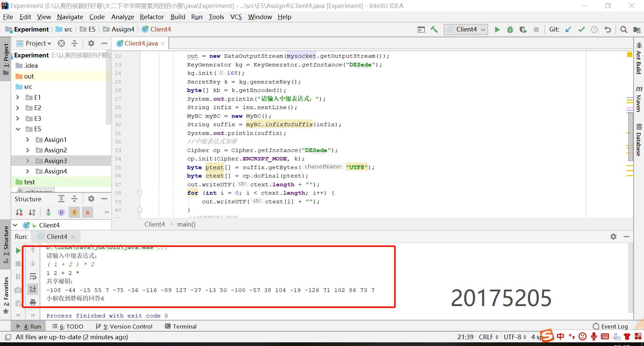The height and width of the screenshot is (346, 644).
Task: Open the Event Log
Action: tap(610, 327)
